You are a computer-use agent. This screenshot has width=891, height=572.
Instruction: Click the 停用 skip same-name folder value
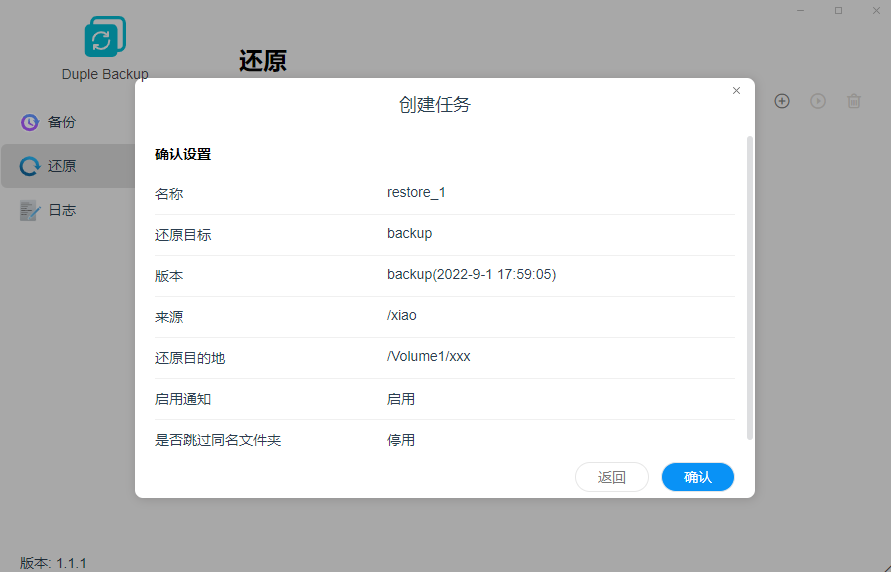(x=401, y=439)
